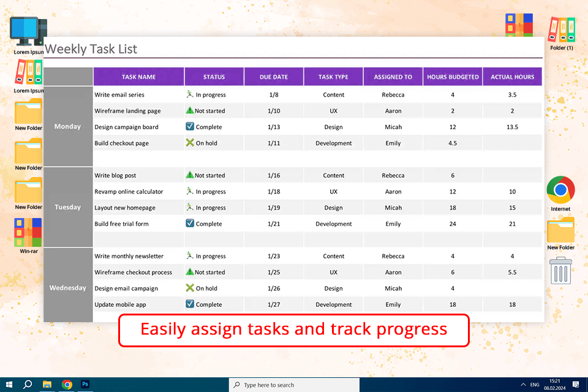Click the TASK NAME column header
The width and height of the screenshot is (588, 392).
(139, 77)
